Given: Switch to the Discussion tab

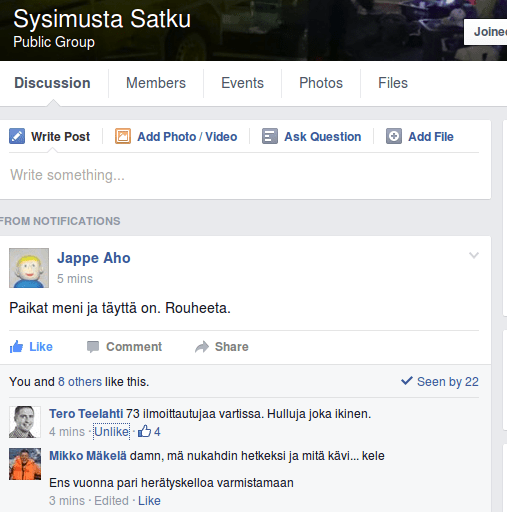Looking at the screenshot, I should pyautogui.click(x=52, y=83).
